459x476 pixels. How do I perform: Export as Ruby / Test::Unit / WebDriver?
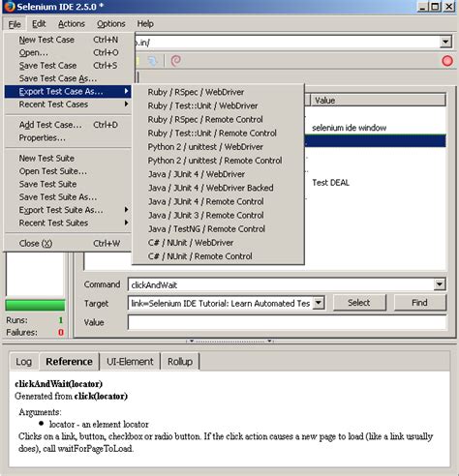[218, 105]
